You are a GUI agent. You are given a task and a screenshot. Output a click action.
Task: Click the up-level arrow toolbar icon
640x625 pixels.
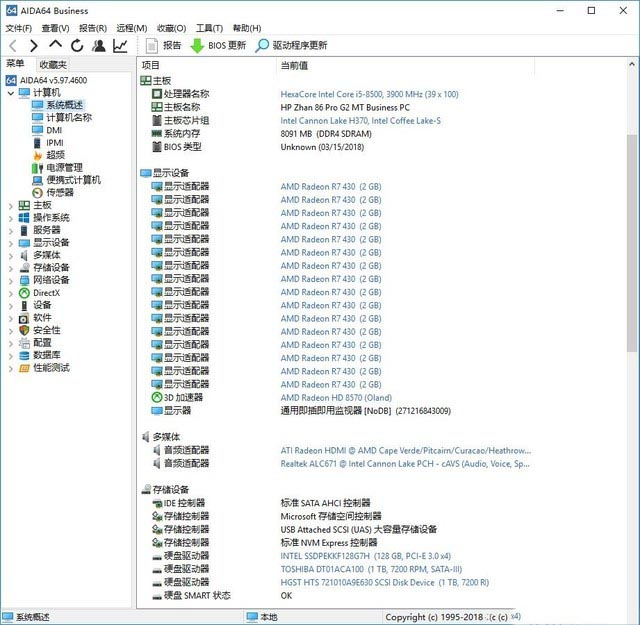pyautogui.click(x=56, y=45)
